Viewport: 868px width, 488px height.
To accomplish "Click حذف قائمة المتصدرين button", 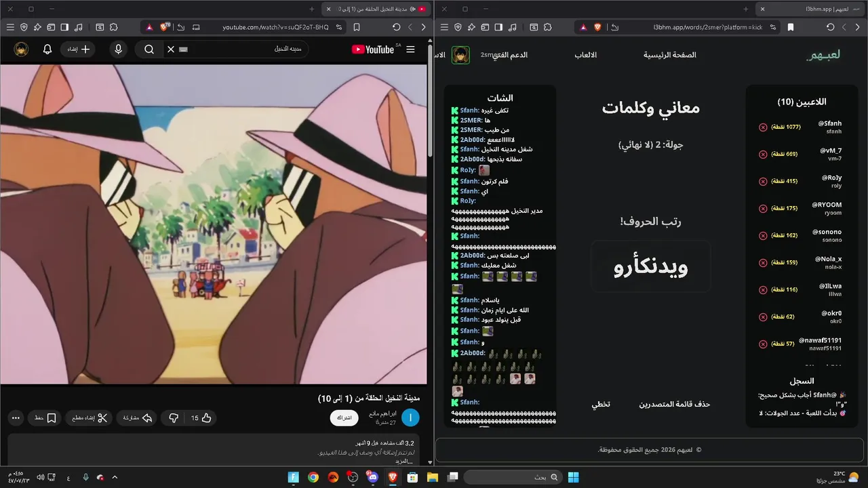I will tap(674, 404).
